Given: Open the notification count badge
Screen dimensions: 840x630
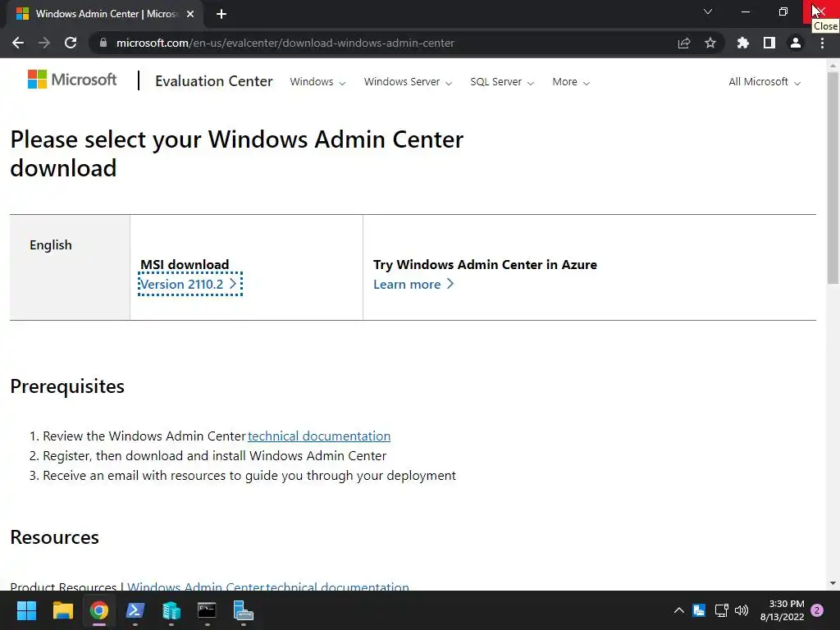Looking at the screenshot, I should pos(817,610).
